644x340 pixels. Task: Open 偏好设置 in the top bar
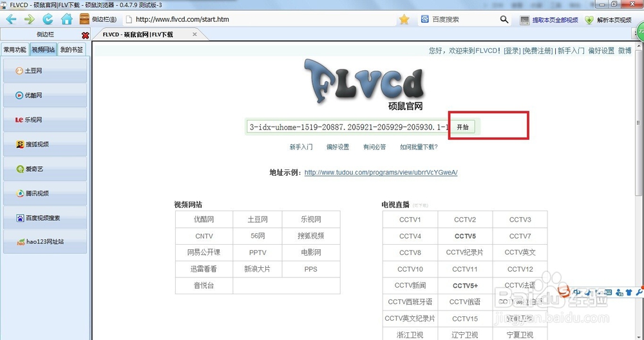[601, 51]
